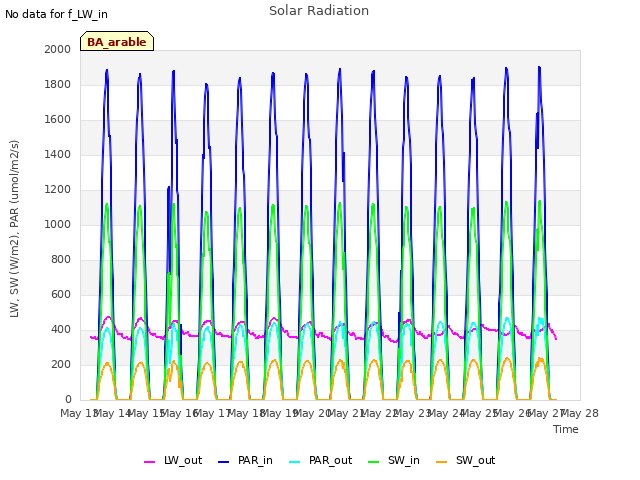Select the LW_out legend label
Screen dimensions: 640x480
183,460
